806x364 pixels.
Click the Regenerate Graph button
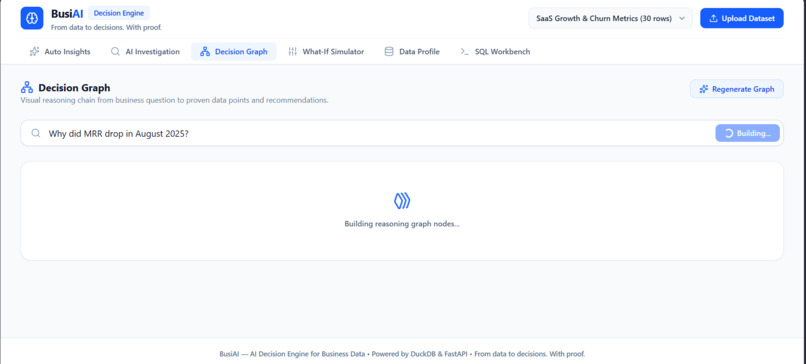[737, 89]
